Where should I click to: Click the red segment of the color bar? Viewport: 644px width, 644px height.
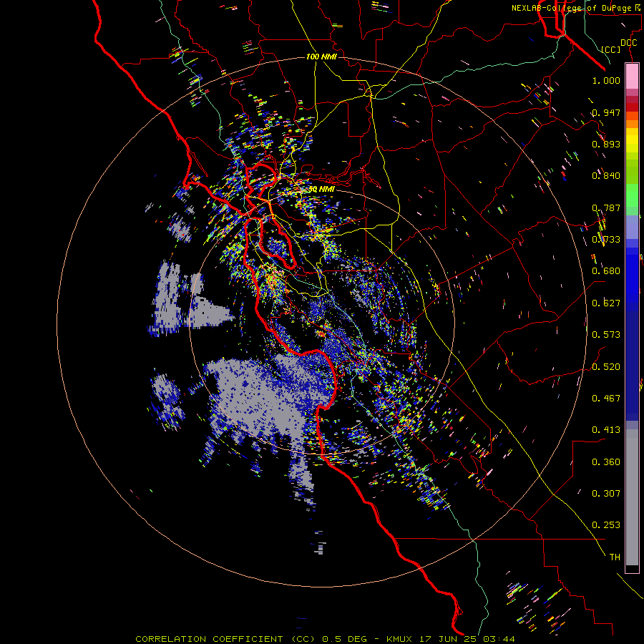tap(632, 107)
